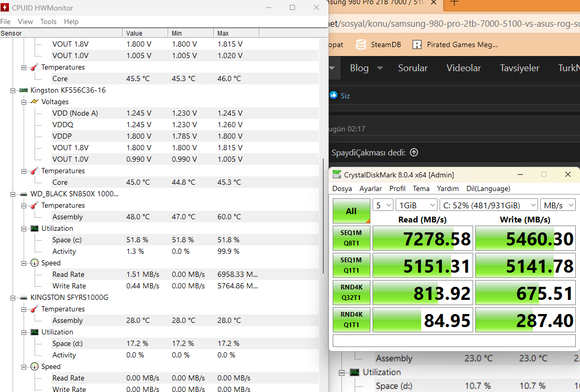Run the RND4K Q1T1 benchmark

352,320
